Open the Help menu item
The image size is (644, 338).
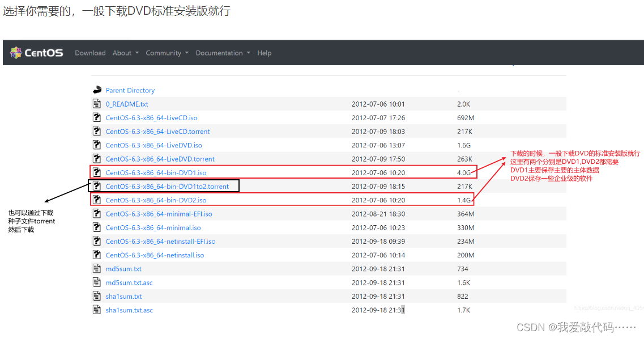[264, 53]
